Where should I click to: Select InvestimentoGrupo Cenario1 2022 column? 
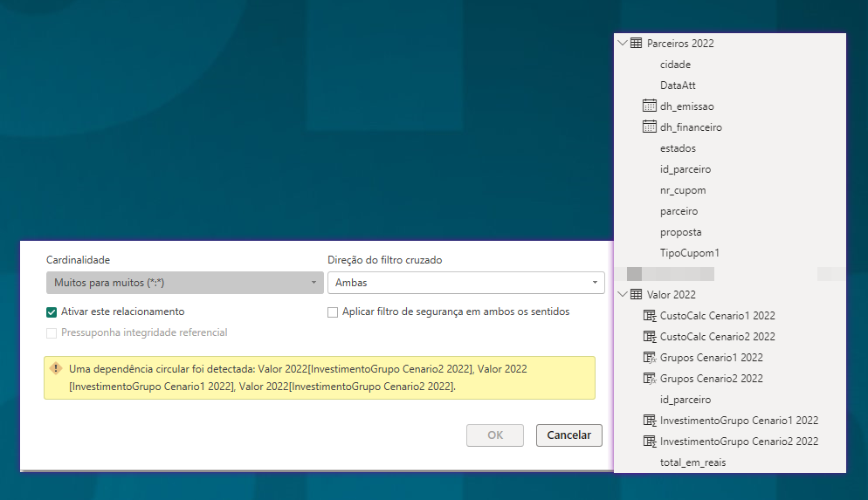pos(739,421)
